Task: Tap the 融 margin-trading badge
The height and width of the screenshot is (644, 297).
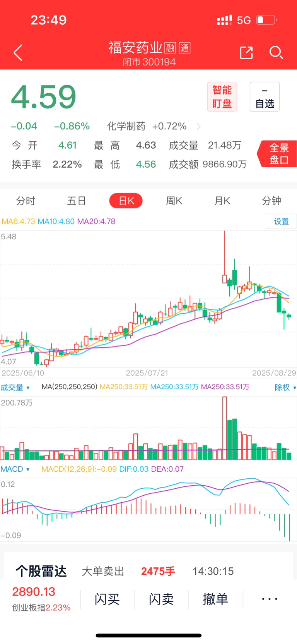Action: (x=170, y=48)
